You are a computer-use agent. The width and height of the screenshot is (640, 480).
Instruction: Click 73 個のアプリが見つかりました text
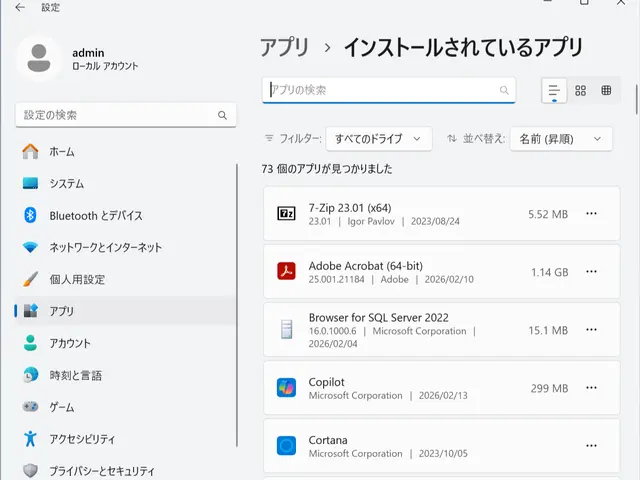327,169
